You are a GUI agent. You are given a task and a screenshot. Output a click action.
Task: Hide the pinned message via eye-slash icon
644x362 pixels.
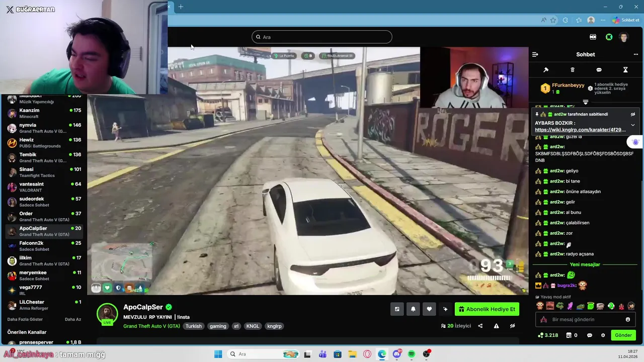pyautogui.click(x=633, y=114)
